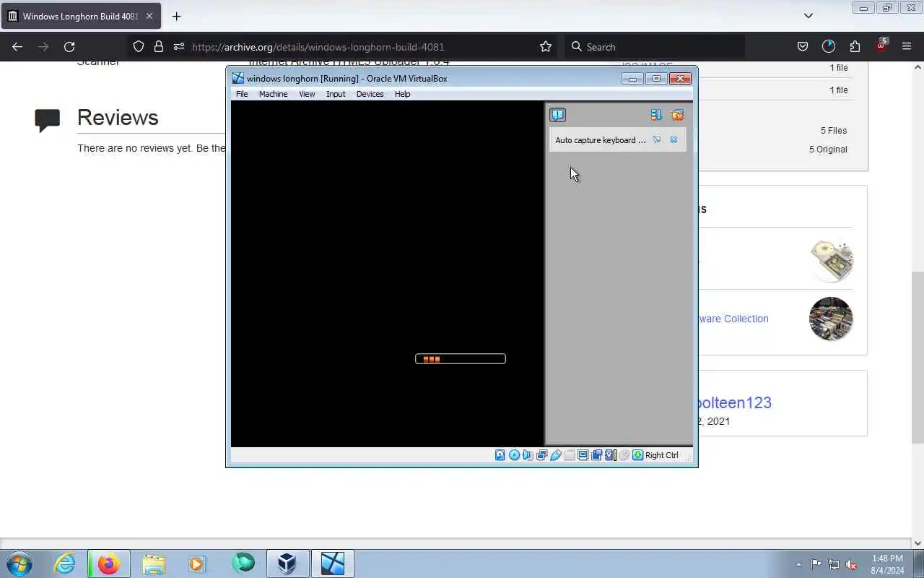
Task: Click the shared folders status icon
Action: tap(569, 455)
